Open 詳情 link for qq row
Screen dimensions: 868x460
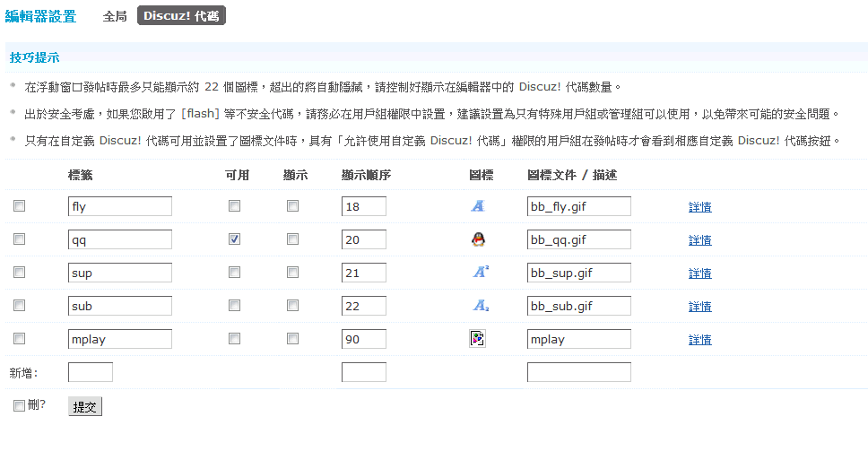click(699, 240)
